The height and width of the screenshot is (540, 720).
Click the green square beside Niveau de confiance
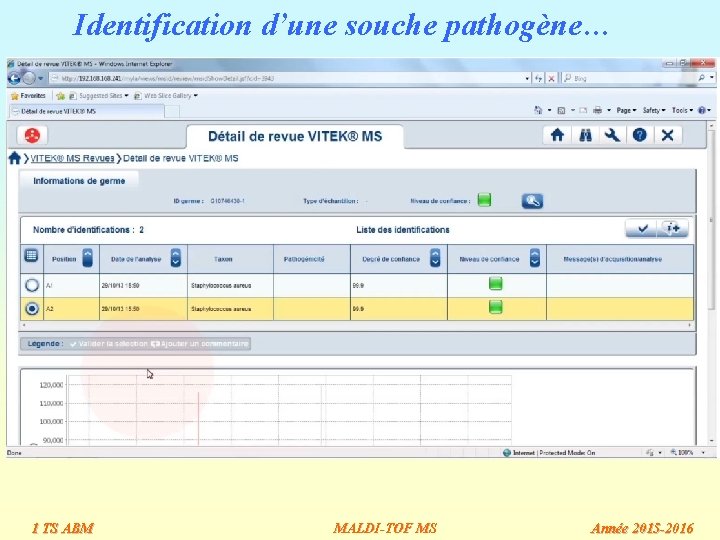tap(484, 200)
